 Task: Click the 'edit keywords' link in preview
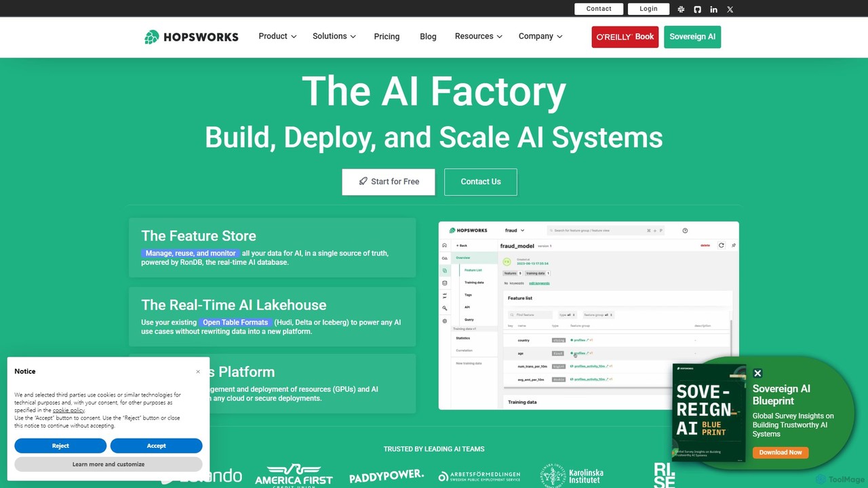pyautogui.click(x=539, y=283)
